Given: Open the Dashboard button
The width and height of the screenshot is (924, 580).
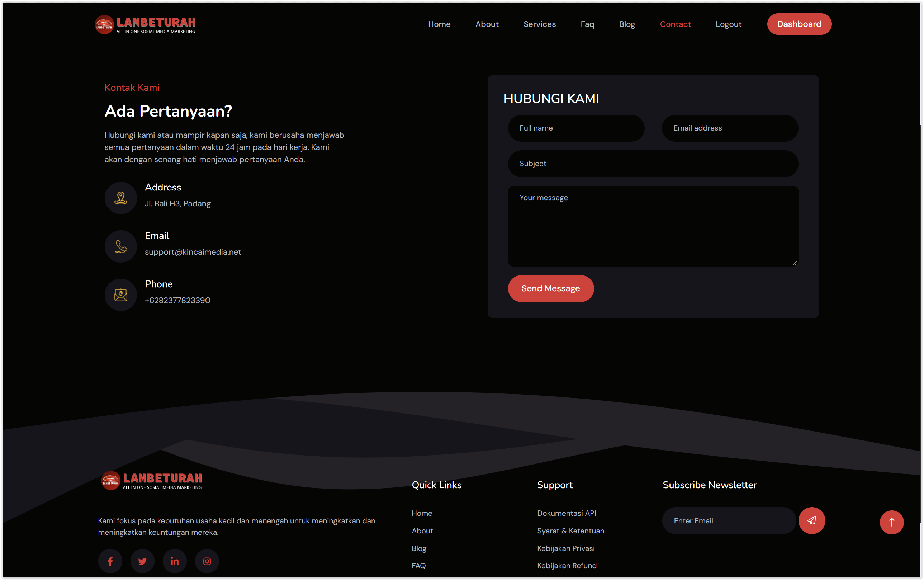Looking at the screenshot, I should (799, 24).
